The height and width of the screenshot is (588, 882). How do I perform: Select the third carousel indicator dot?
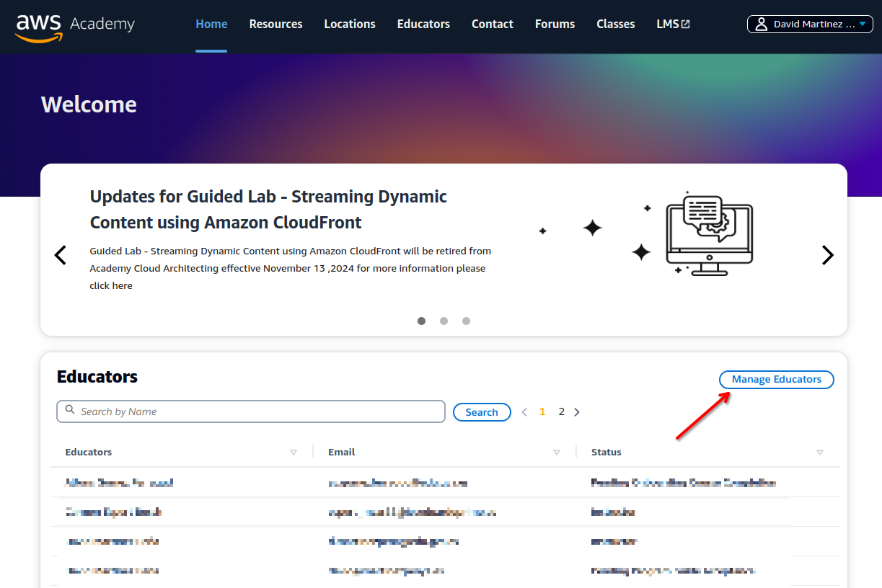[467, 321]
